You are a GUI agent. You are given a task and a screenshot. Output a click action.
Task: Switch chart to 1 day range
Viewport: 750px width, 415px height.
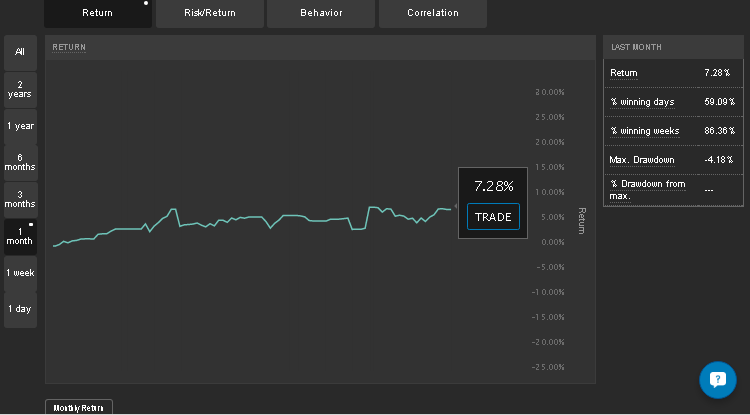tap(20, 309)
